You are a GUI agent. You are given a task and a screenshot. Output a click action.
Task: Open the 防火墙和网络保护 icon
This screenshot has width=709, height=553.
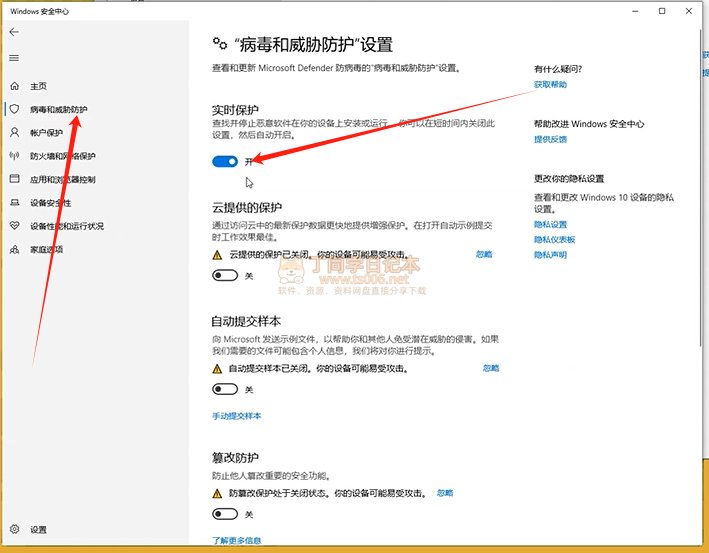tap(14, 156)
